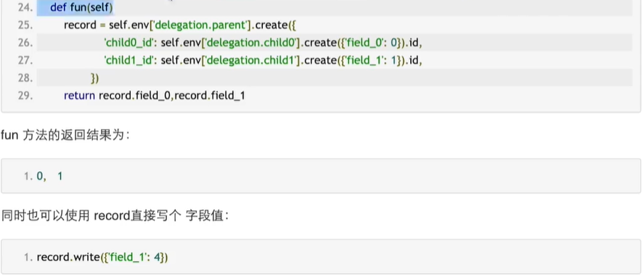Click the '0, 1' result code block

(x=321, y=176)
